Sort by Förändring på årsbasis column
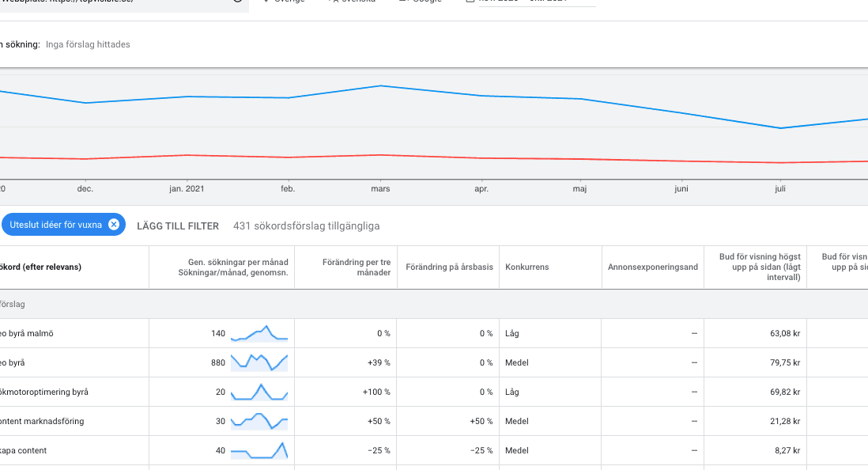 click(449, 267)
